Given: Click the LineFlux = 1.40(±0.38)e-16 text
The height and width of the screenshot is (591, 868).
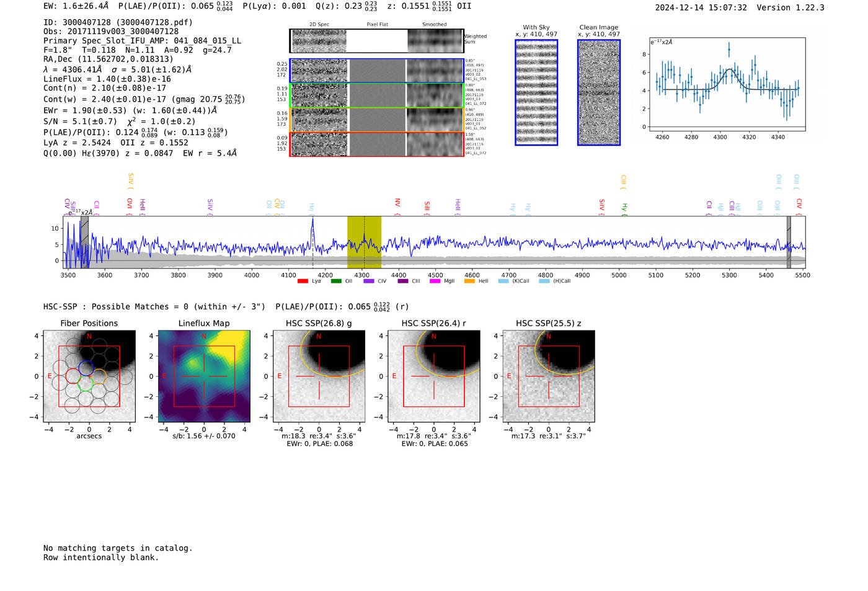Looking at the screenshot, I should [107, 79].
